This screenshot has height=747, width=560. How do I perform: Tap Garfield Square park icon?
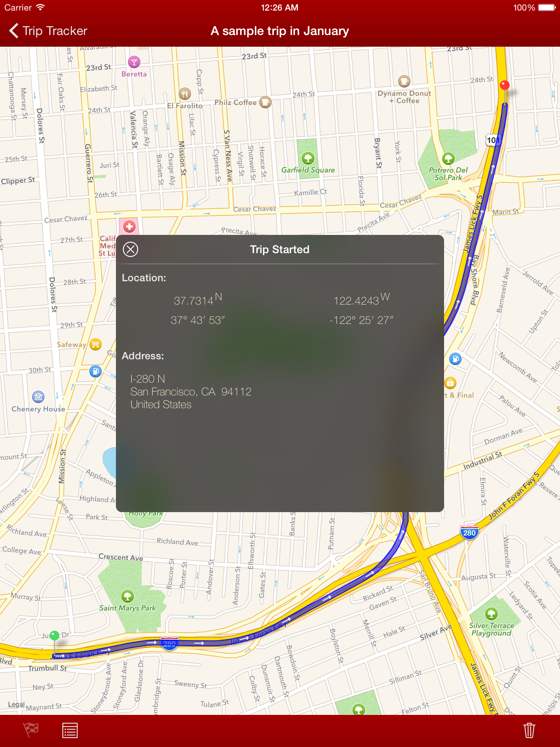point(308,158)
